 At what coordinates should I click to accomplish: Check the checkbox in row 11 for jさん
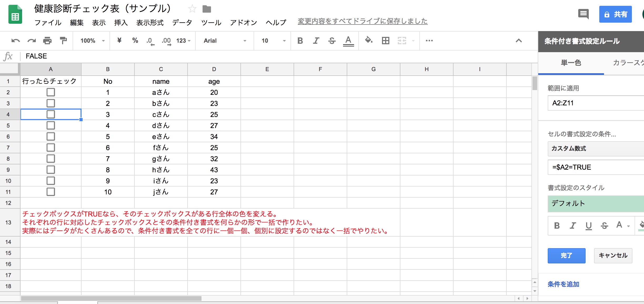tap(51, 192)
